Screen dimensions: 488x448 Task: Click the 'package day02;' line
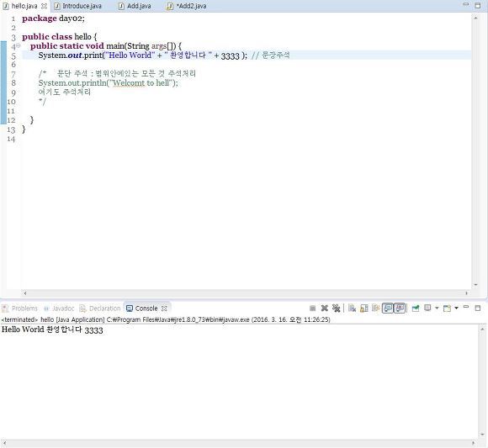coord(53,18)
